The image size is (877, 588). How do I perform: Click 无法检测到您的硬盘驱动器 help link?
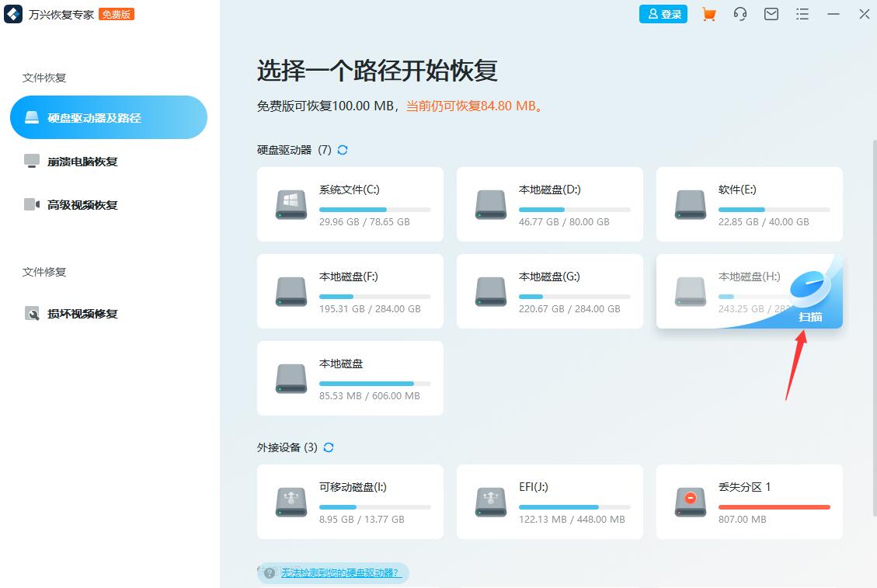(340, 573)
